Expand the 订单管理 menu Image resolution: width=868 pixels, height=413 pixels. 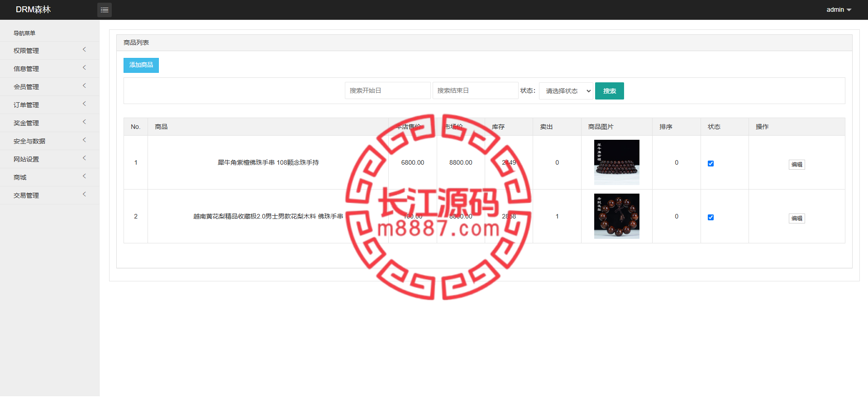[x=50, y=105]
